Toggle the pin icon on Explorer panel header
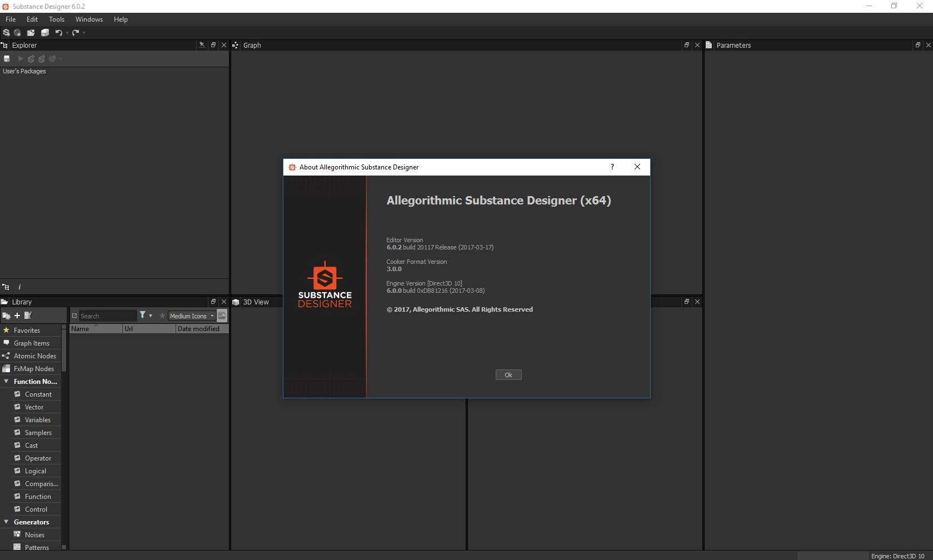 202,45
